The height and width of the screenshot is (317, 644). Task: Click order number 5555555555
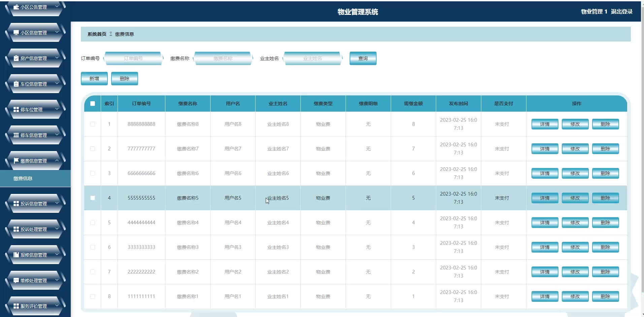pyautogui.click(x=141, y=198)
